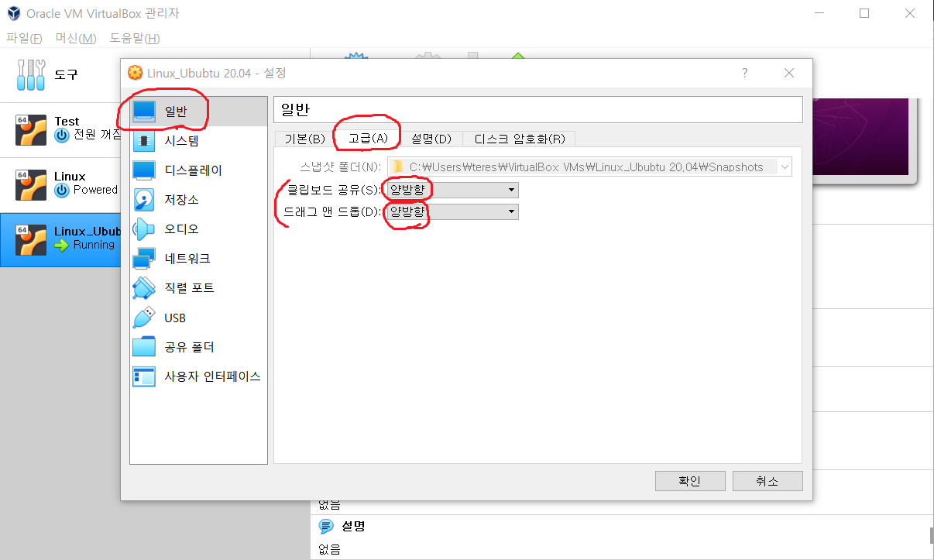Maximize the VirtualBox manager window
Image resolution: width=934 pixels, height=560 pixels.
tap(864, 13)
